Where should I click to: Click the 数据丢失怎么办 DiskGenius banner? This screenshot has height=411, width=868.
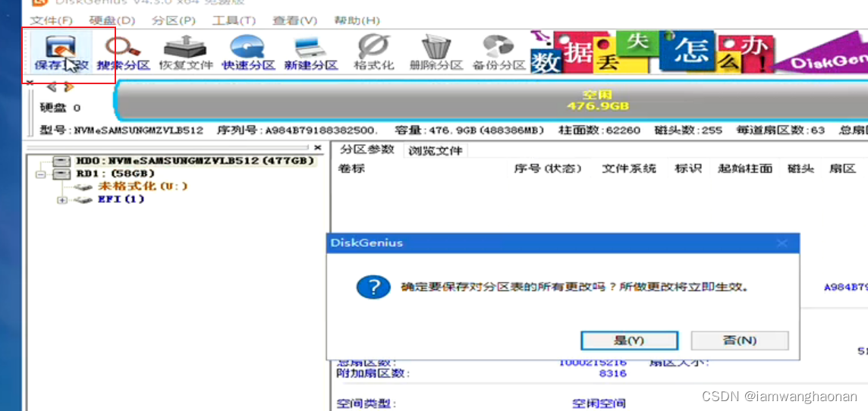(699, 52)
